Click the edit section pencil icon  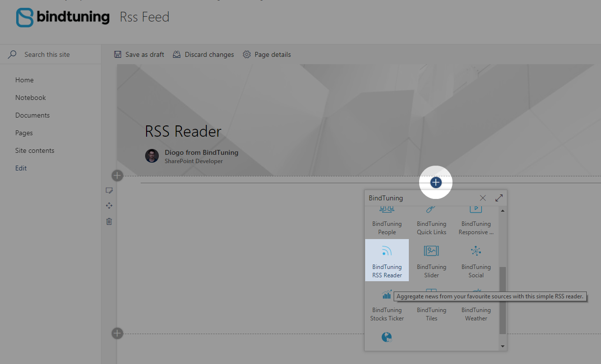109,190
